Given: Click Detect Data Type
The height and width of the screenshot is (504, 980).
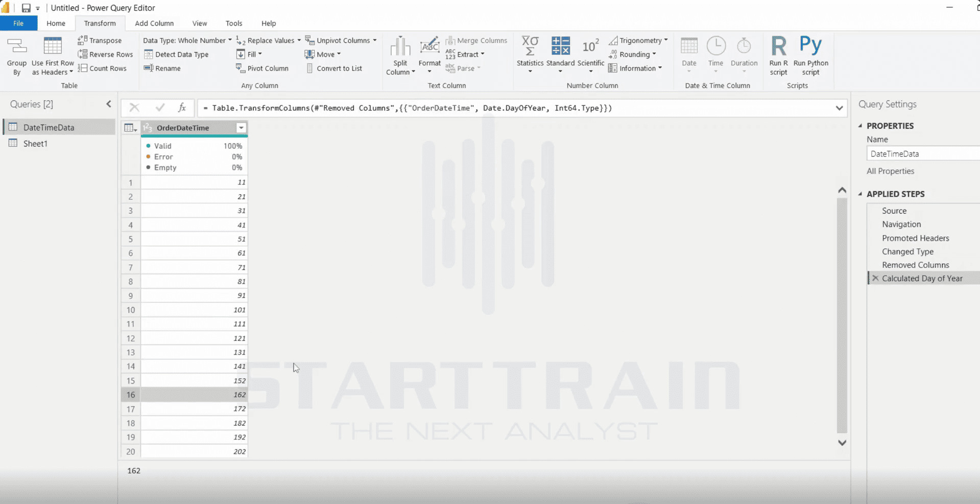Looking at the screenshot, I should pyautogui.click(x=176, y=54).
